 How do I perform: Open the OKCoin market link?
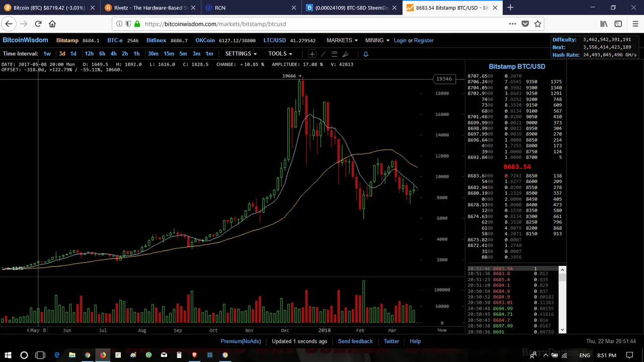coord(205,40)
